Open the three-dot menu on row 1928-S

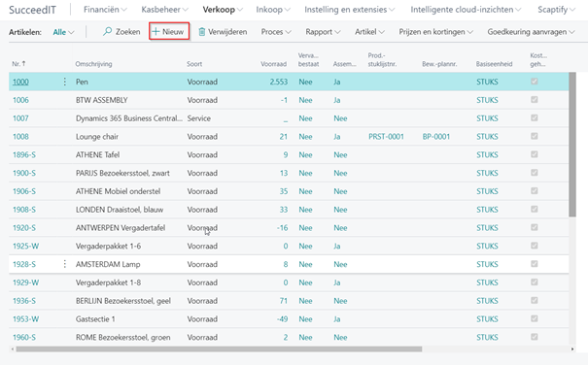64,264
